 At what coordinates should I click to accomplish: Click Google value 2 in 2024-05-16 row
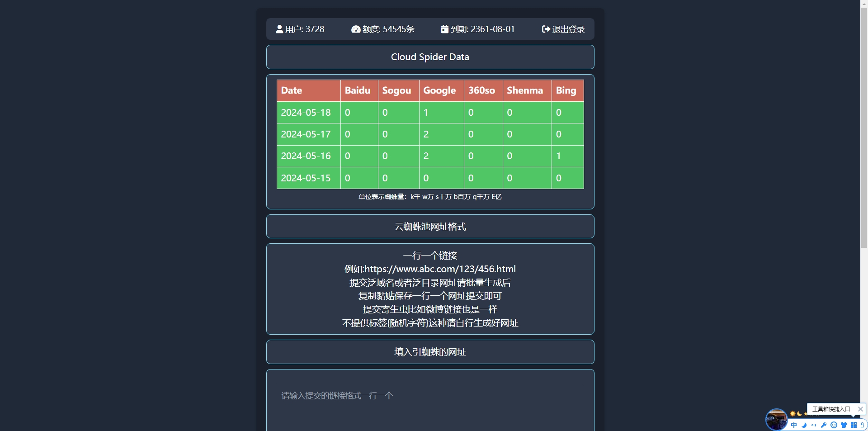(x=441, y=156)
